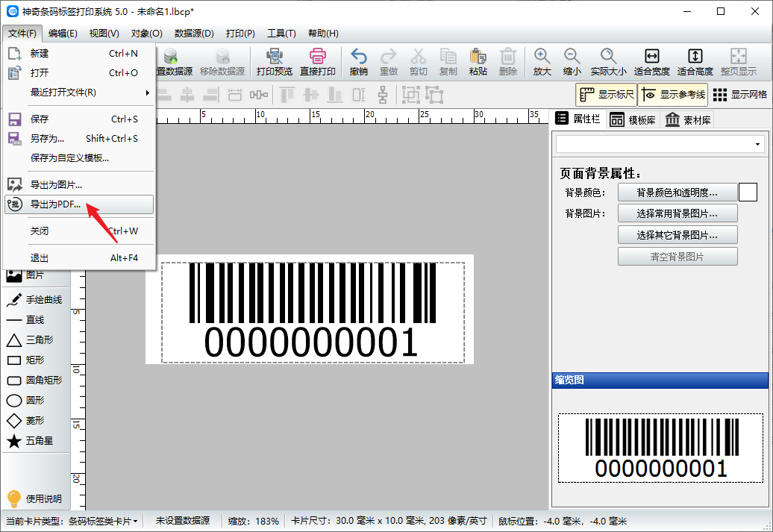Toggle the show ruler (显示标尺) button

[607, 94]
